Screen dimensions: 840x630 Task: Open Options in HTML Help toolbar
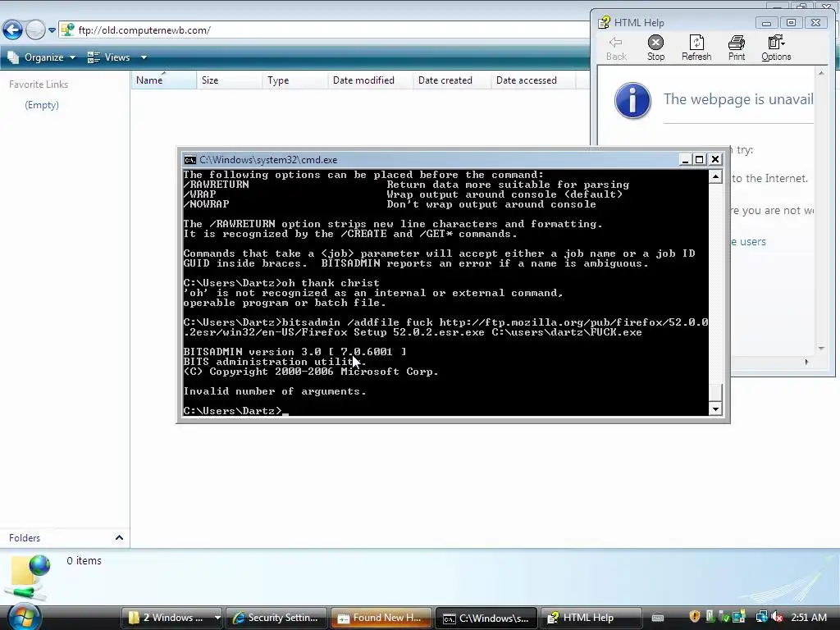776,48
